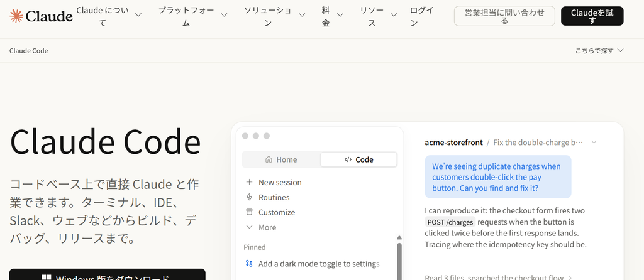Click the sidebar scrollbar thumb
The width and height of the screenshot is (644, 280).
pyautogui.click(x=399, y=261)
